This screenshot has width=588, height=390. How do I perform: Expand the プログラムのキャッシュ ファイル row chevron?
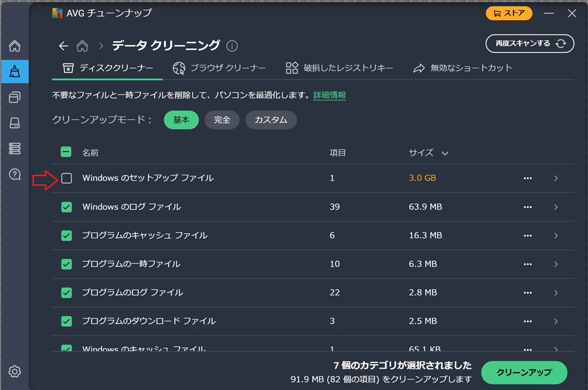[556, 235]
